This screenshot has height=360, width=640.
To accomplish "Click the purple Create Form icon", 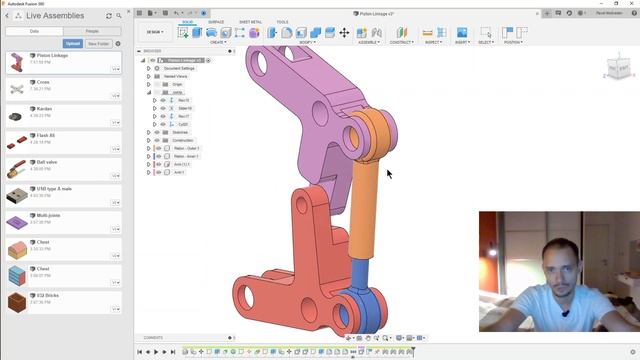I will pyautogui.click(x=254, y=33).
